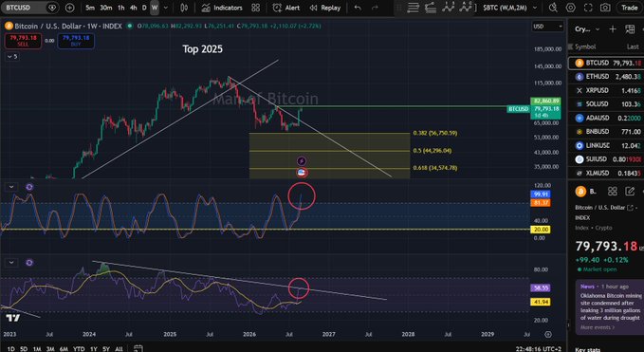Open chart settings gear icon

point(570,8)
